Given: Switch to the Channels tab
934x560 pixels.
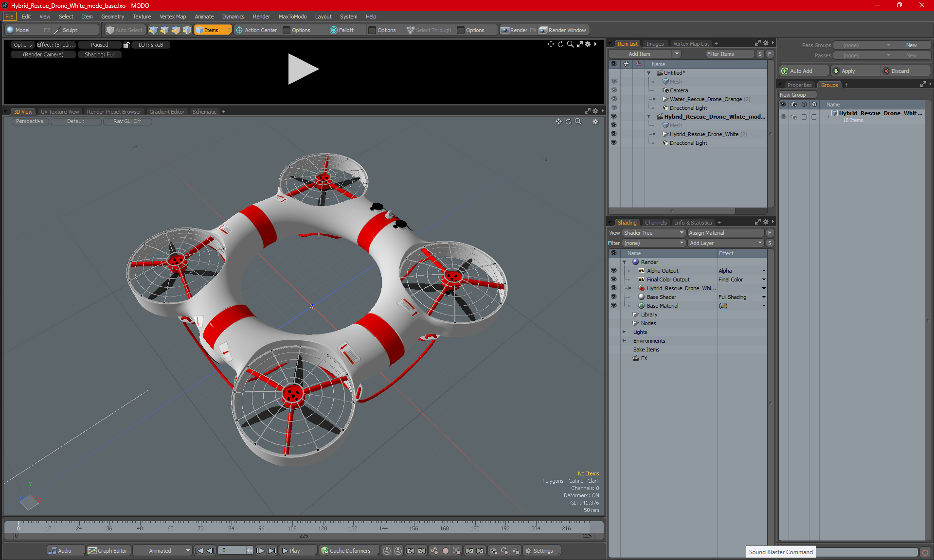Looking at the screenshot, I should tap(655, 223).
